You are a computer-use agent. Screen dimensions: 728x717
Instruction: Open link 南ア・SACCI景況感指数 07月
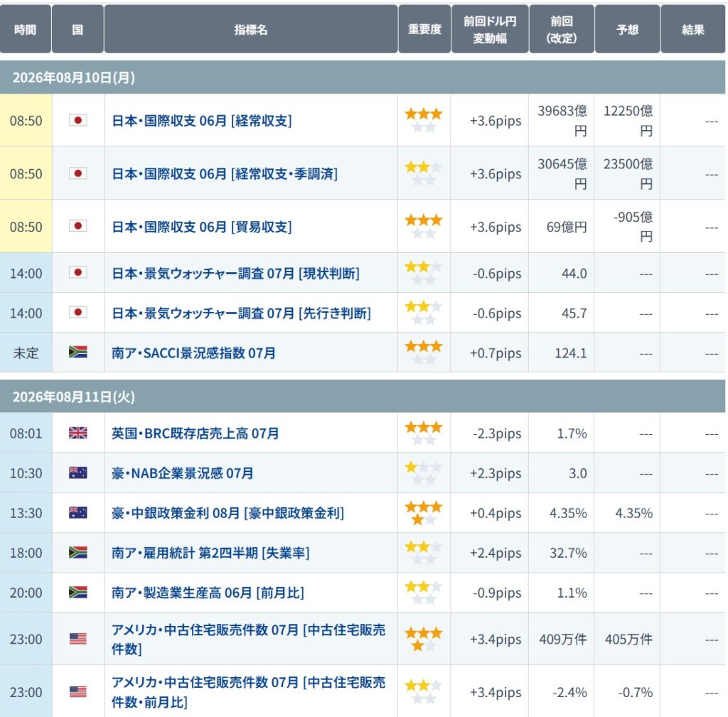tap(193, 353)
